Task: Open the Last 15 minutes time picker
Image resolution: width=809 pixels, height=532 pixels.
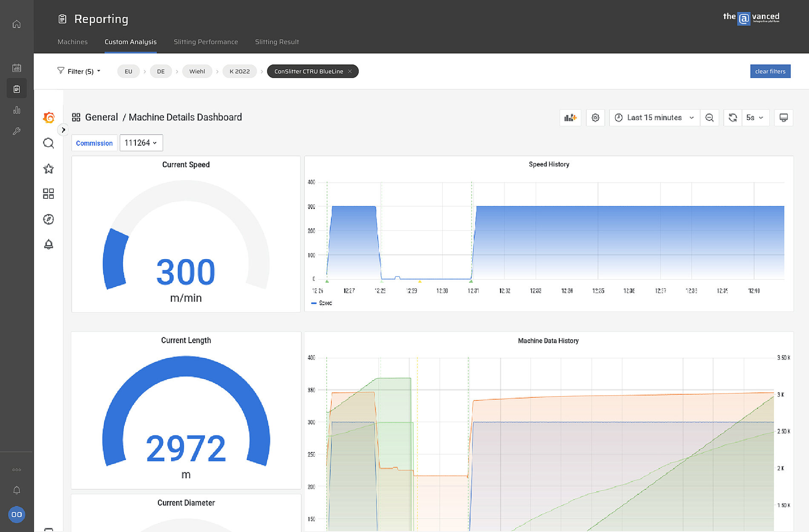Action: click(x=655, y=118)
